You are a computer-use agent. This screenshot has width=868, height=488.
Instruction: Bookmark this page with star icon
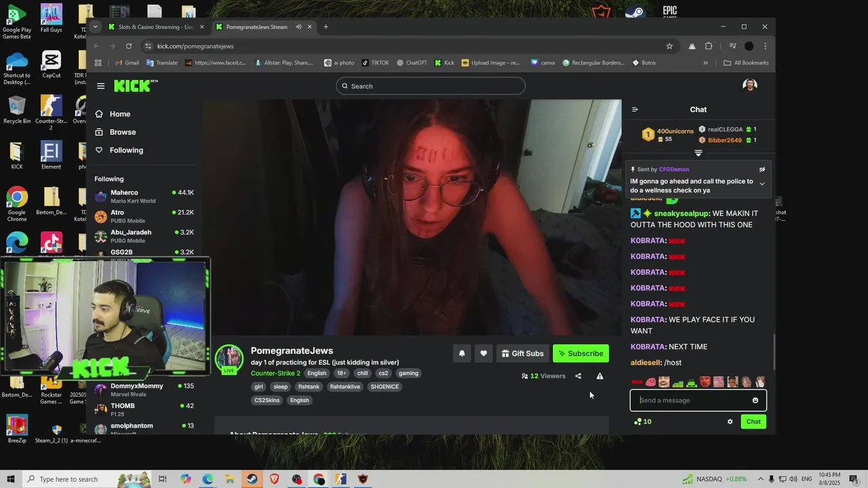[x=669, y=46]
